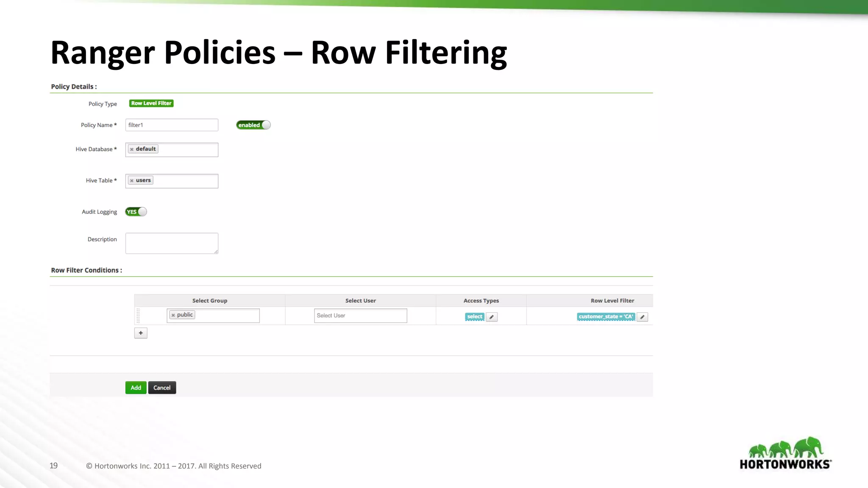This screenshot has width=868, height=488.
Task: Click the Row Filter Conditions heading
Action: tap(86, 270)
